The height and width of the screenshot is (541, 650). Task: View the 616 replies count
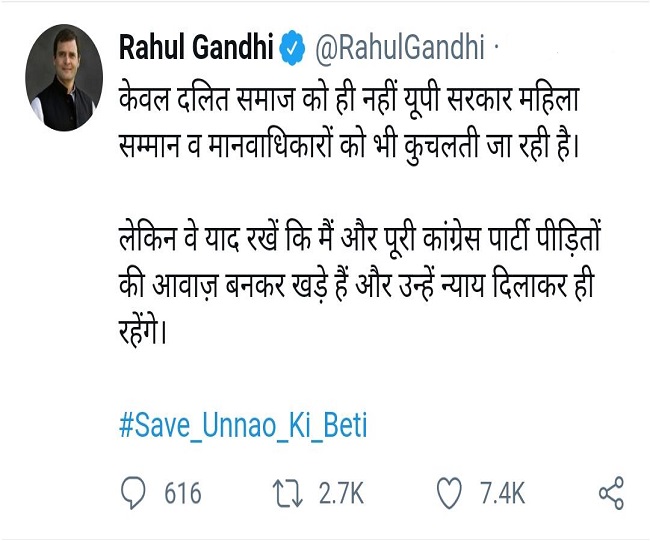(182, 493)
